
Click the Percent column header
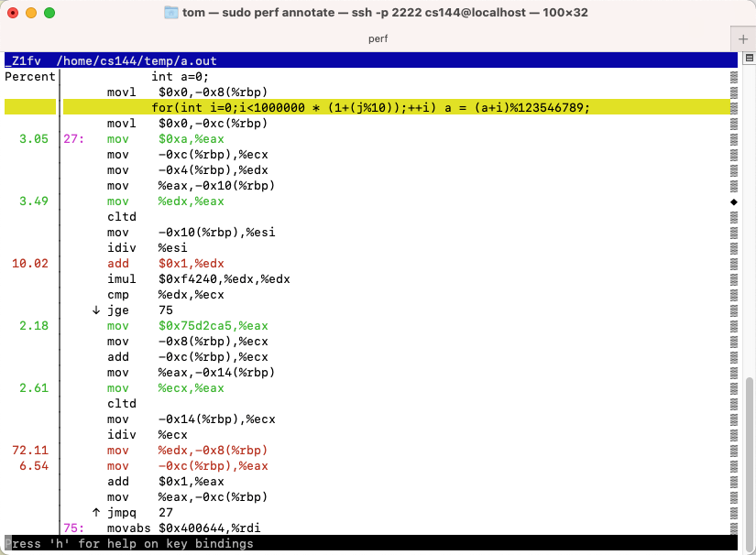tap(30, 77)
